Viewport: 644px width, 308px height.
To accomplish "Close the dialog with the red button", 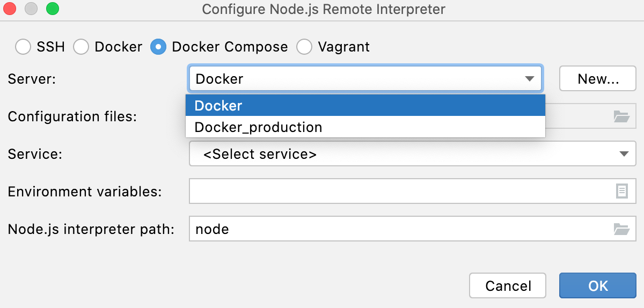I will [x=10, y=9].
